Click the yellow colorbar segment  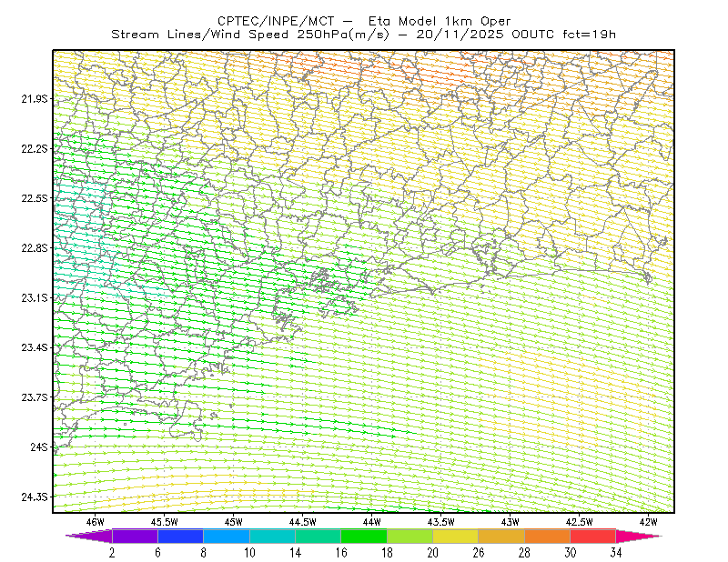pyautogui.click(x=456, y=536)
